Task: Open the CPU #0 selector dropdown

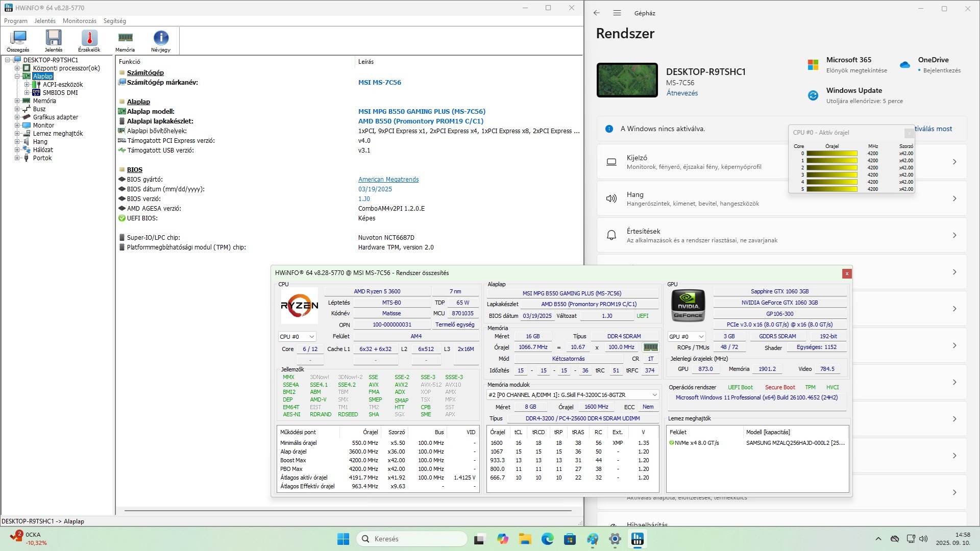Action: pos(297,337)
